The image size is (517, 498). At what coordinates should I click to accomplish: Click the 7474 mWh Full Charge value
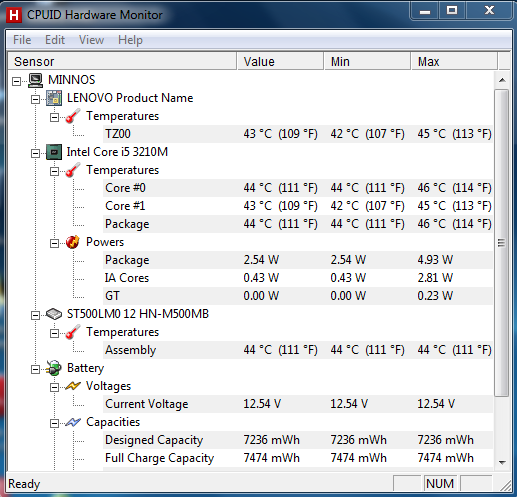[272, 458]
